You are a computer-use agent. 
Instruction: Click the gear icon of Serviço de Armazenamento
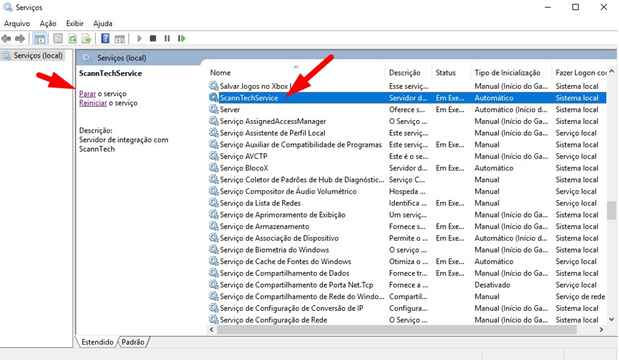tap(214, 226)
